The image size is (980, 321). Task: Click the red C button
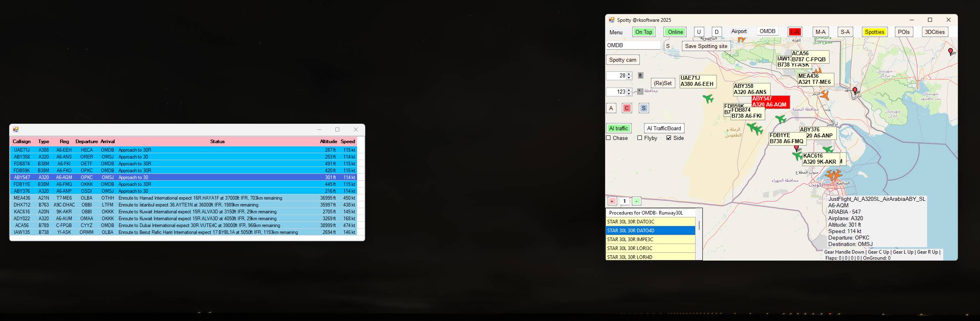tap(627, 108)
